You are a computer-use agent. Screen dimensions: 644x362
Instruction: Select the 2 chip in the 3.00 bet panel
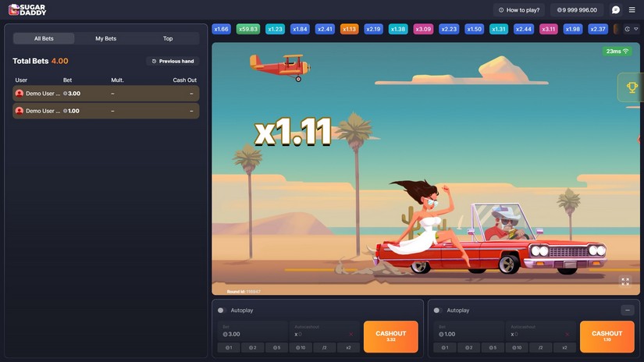click(x=253, y=348)
